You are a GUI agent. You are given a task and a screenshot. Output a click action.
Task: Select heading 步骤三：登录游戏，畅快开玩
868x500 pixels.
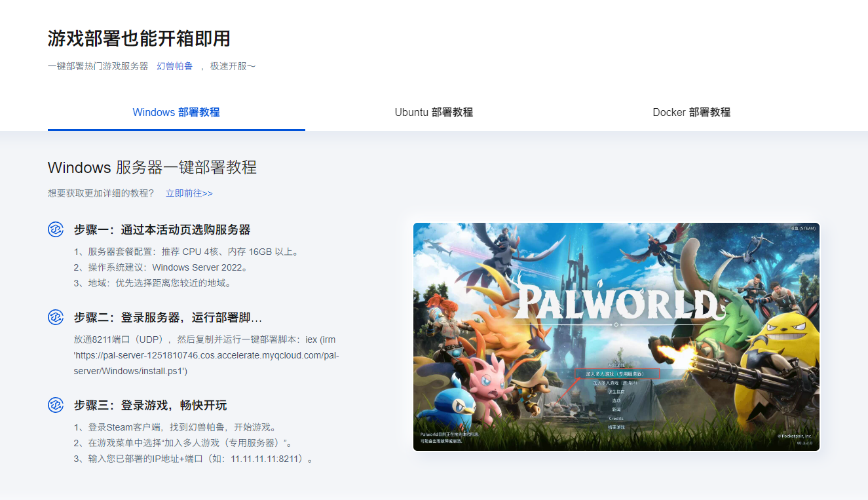pos(151,405)
